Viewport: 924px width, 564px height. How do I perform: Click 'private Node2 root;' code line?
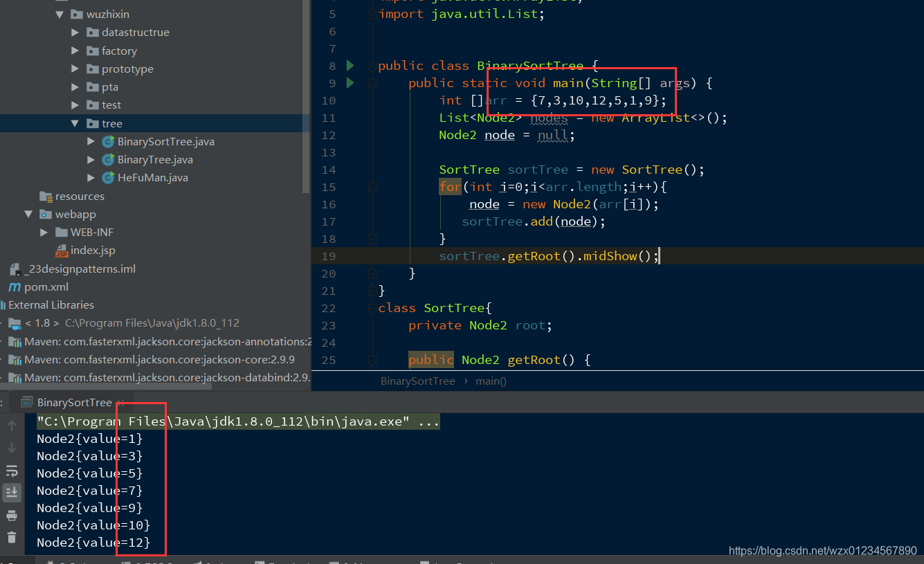480,325
